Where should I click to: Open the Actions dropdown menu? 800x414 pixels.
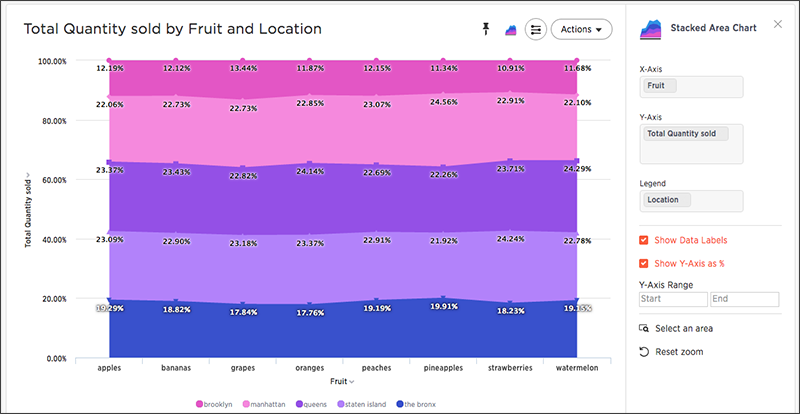pyautogui.click(x=582, y=30)
